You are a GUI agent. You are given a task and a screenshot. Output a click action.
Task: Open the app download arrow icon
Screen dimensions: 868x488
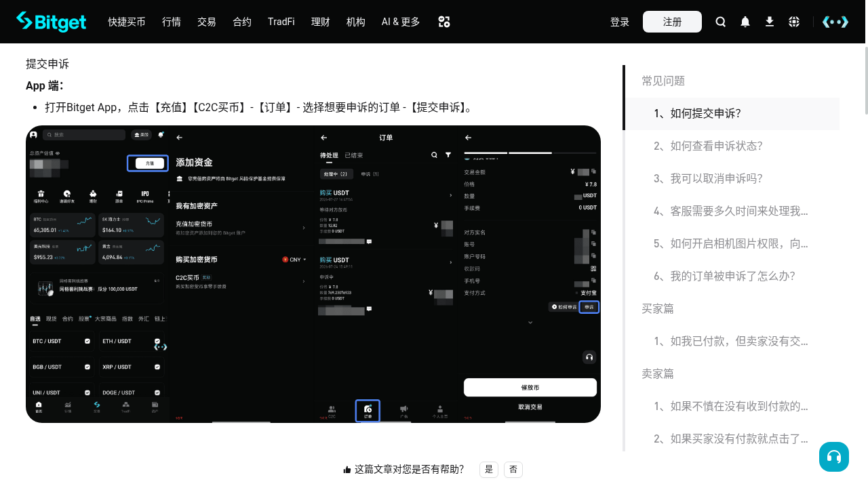click(x=770, y=22)
